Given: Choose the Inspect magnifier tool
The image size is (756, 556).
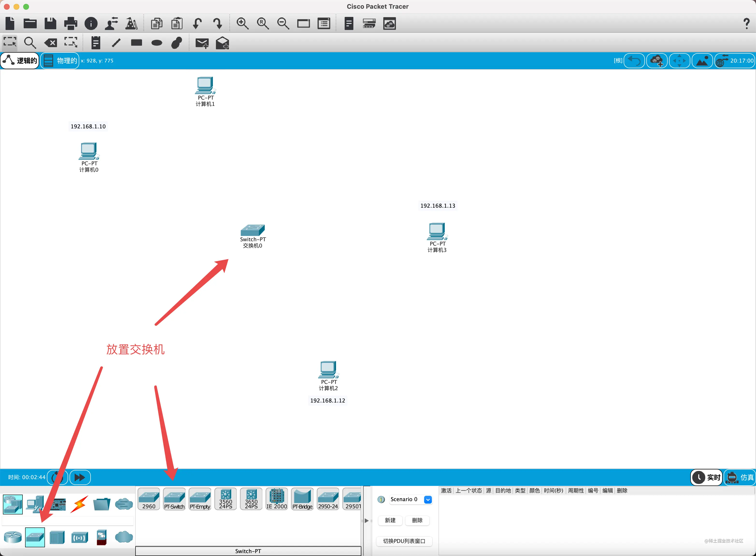Looking at the screenshot, I should 30,42.
